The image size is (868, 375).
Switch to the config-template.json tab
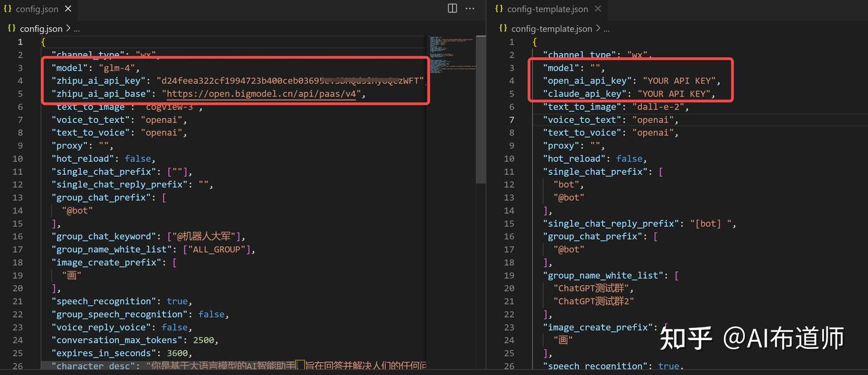point(547,9)
